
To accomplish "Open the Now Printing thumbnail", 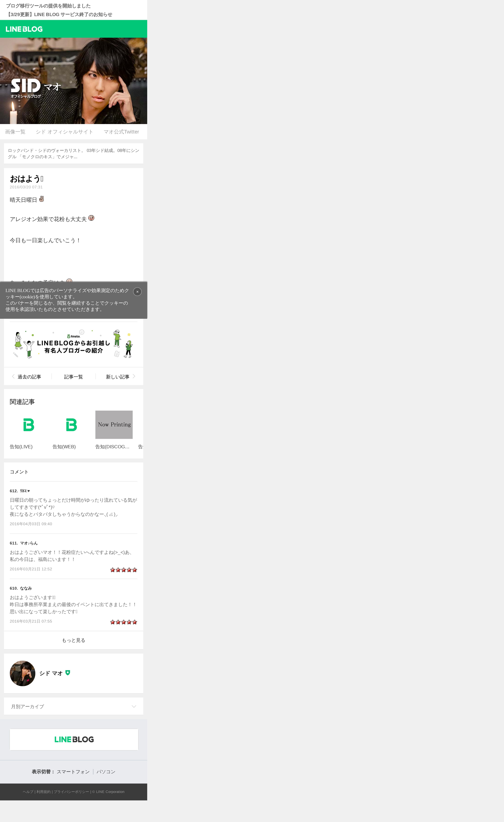I will pos(114,425).
